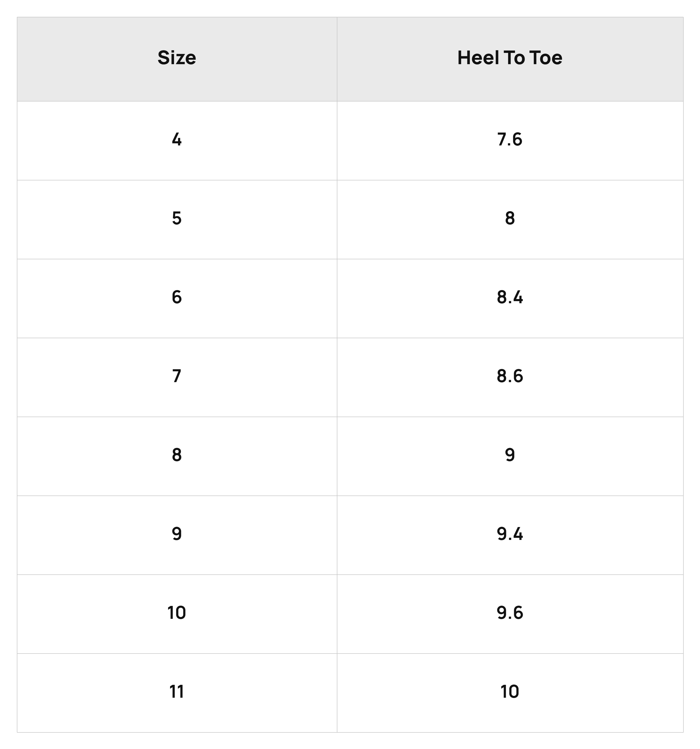
Task: Click the size 7 cell
Action: point(177,377)
